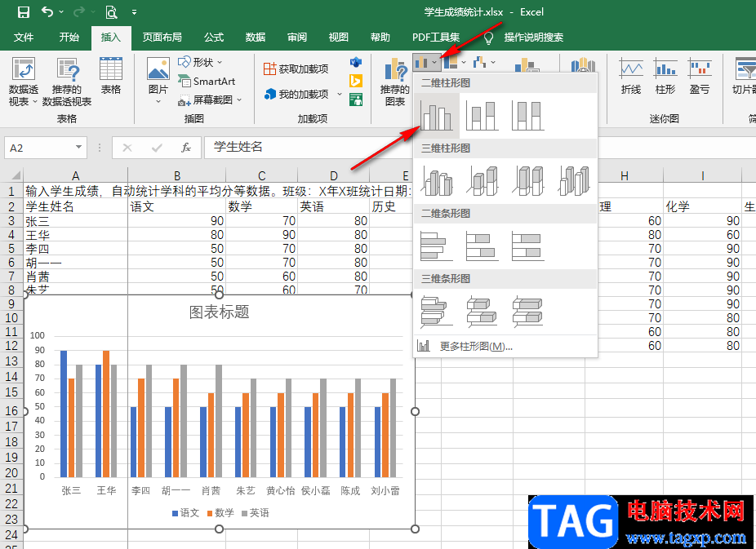The image size is (756, 549).
Task: Click the 语文 legend entry in chart
Action: 186,513
